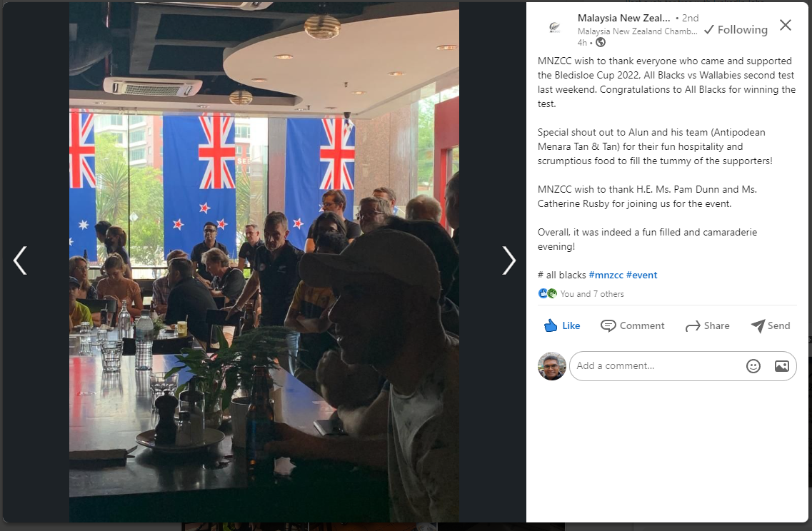Click the add photo icon in comment box
Screen dimensions: 812x531
tap(781, 366)
